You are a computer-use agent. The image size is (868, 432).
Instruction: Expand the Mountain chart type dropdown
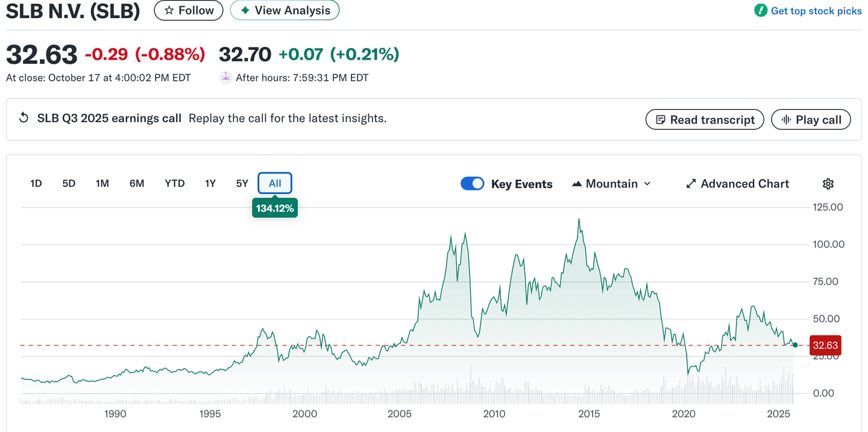pyautogui.click(x=611, y=184)
